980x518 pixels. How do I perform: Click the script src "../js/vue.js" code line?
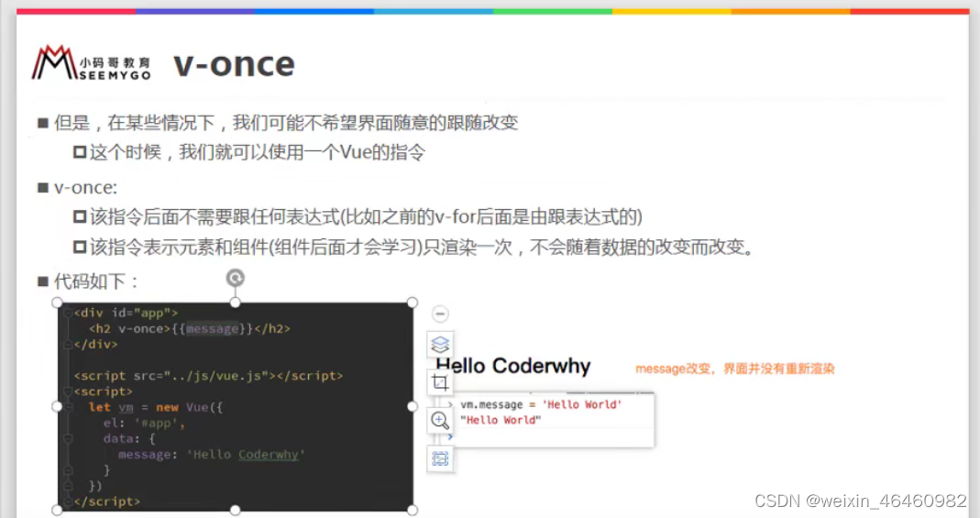coord(208,376)
